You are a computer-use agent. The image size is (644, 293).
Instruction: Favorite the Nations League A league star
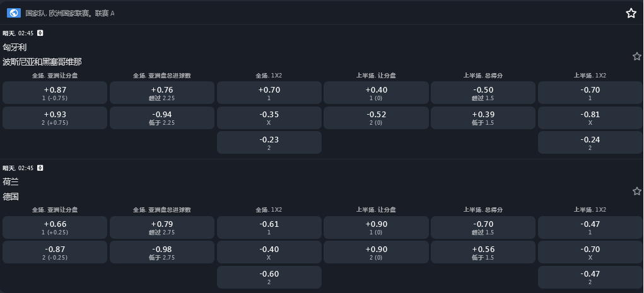631,13
